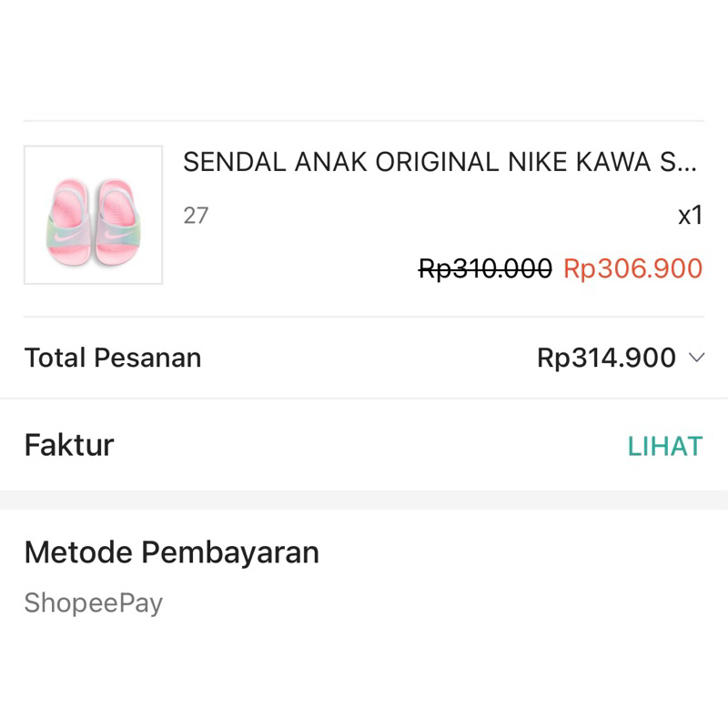The width and height of the screenshot is (728, 728).
Task: Click the Metode Pembayaran header
Action: [170, 551]
